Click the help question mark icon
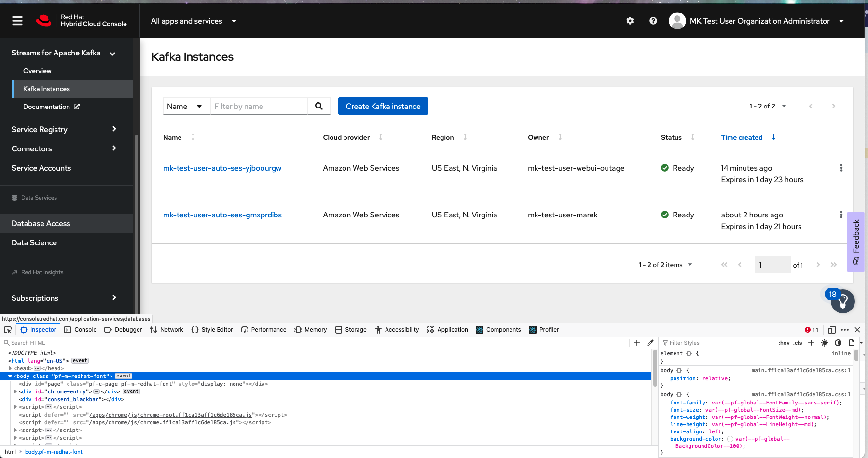Screen dimensions: 868x458 653,21
